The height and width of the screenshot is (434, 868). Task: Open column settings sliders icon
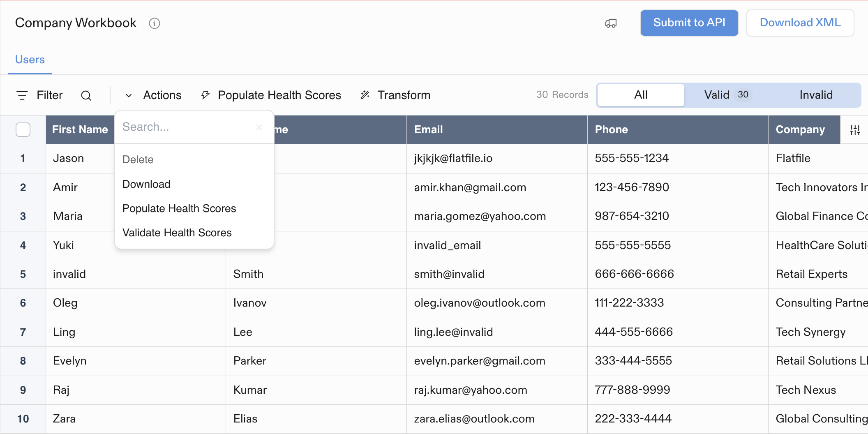click(855, 130)
